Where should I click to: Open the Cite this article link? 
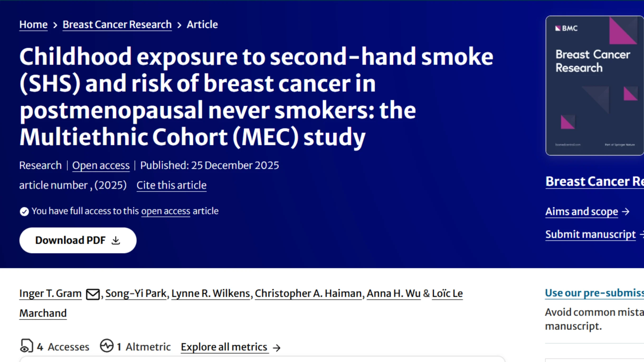[x=172, y=185]
